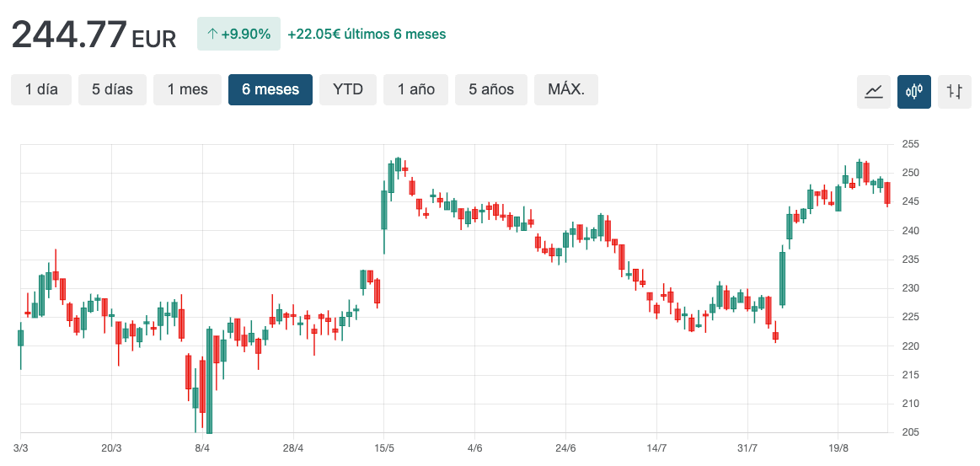980x466 pixels.
Task: Select the active "6 meses" range
Action: click(270, 89)
